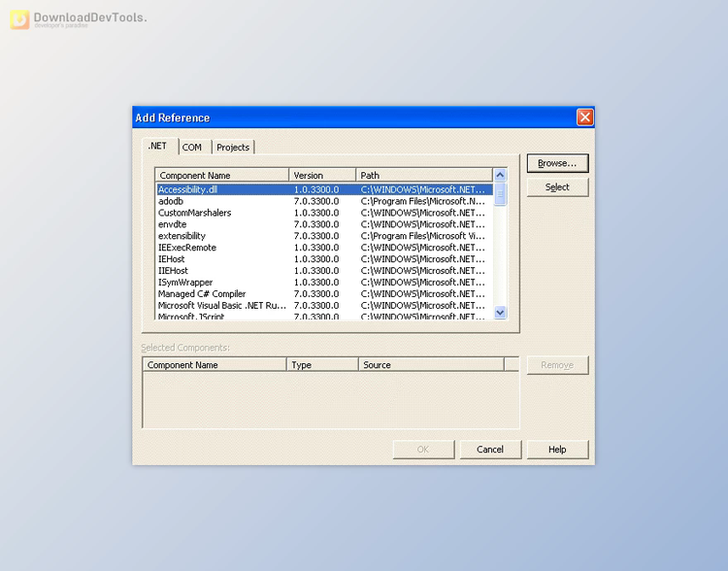Click the component list scrollbar thumb
Viewport: 728px width, 571px height.
pos(500,194)
